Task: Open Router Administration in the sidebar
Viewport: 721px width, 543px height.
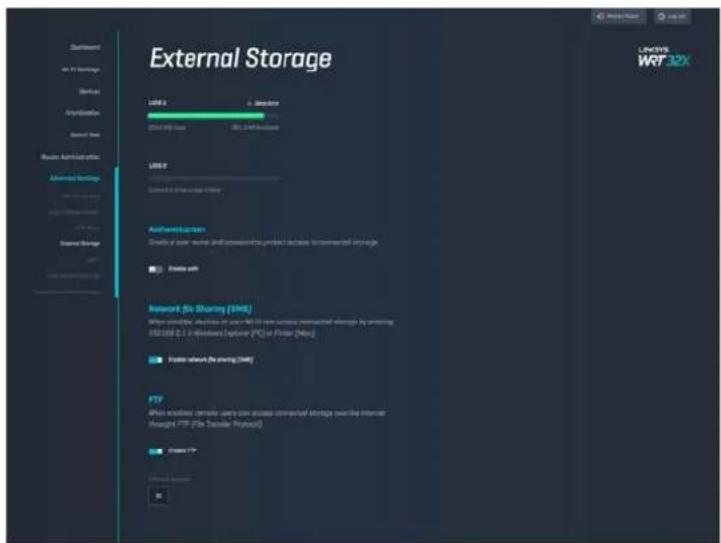Action: tap(70, 157)
